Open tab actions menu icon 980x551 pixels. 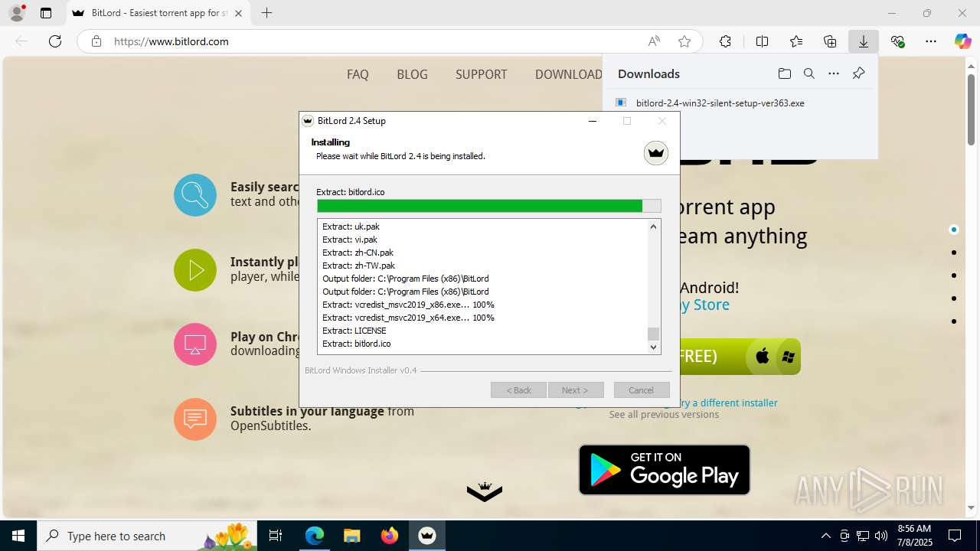pyautogui.click(x=46, y=13)
